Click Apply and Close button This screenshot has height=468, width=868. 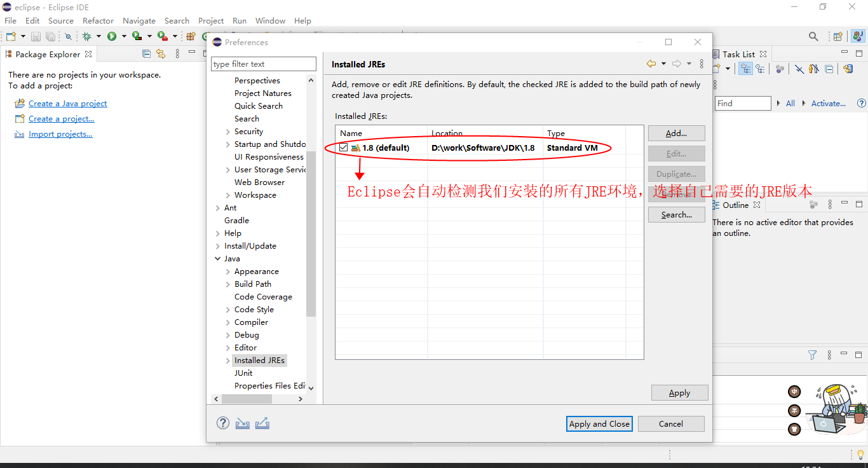coord(599,423)
